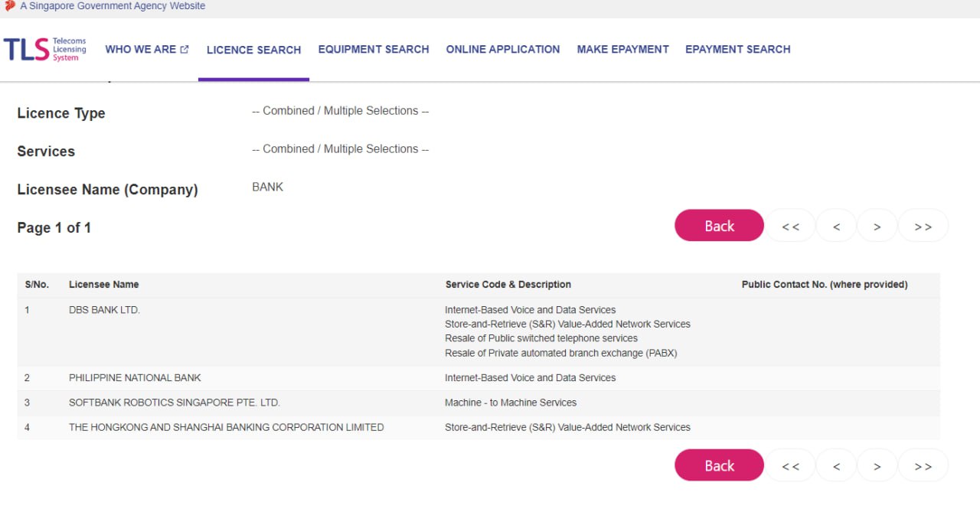980x512 pixels.
Task: Click the Service Code & Description header
Action: (x=508, y=285)
